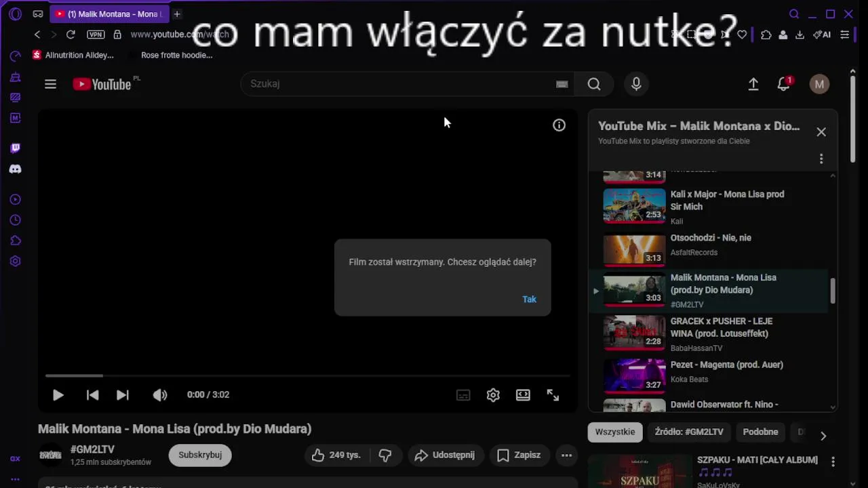868x488 pixels.
Task: Open notifications bell menu
Action: point(784,84)
